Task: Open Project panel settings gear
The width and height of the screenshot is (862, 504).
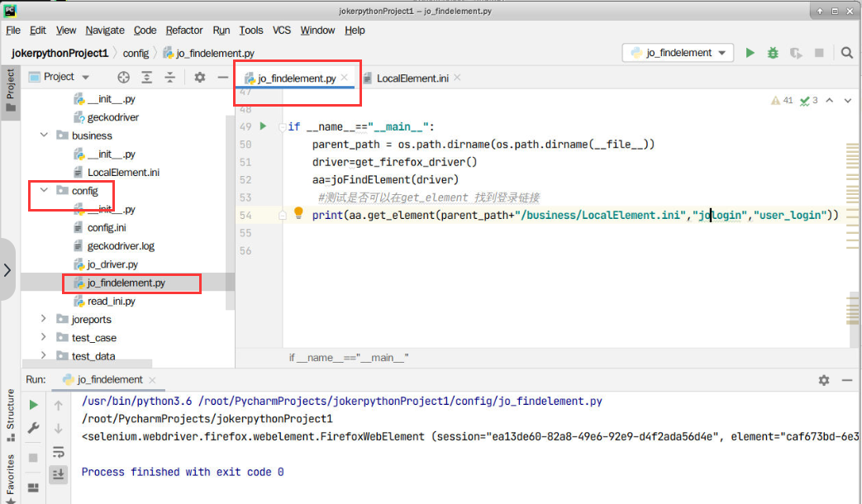Action: [x=199, y=78]
